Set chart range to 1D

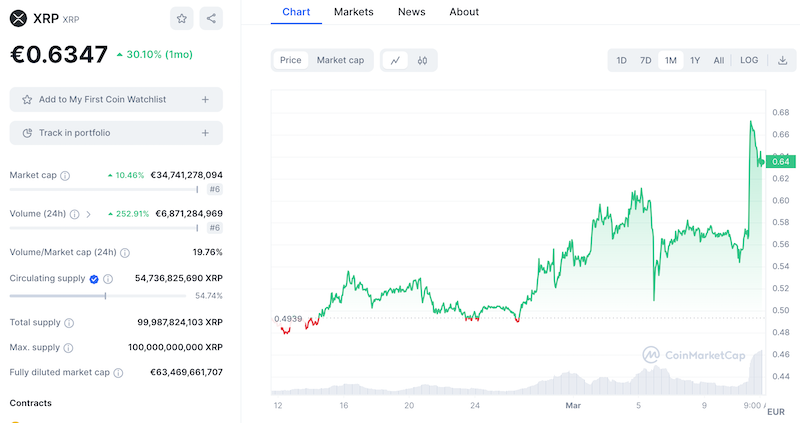[x=621, y=60]
